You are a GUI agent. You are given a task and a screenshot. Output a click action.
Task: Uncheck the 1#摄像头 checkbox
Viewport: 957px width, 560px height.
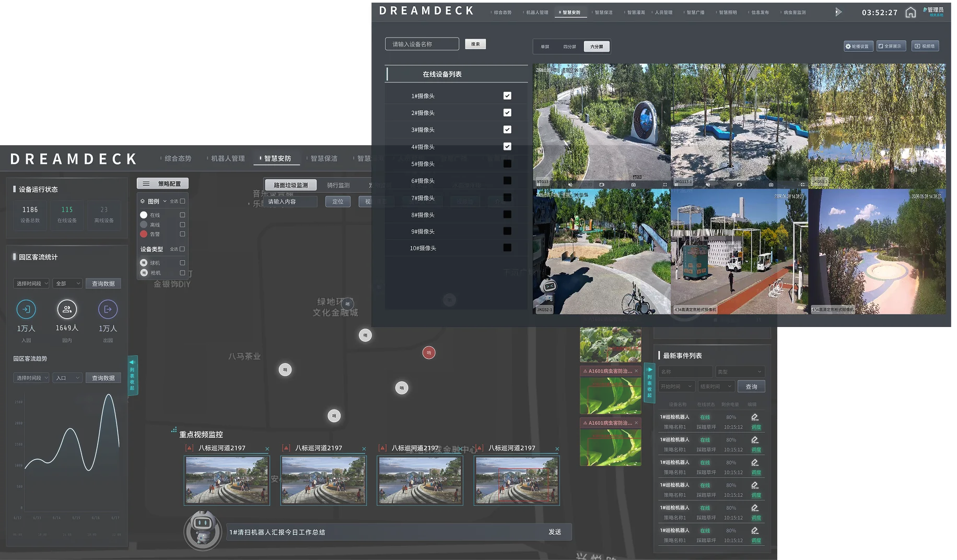click(507, 96)
